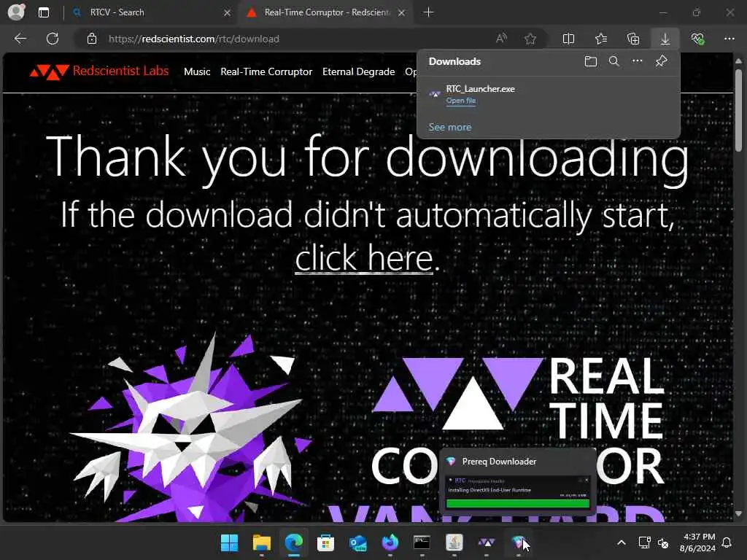Open split screen view

[x=568, y=39]
